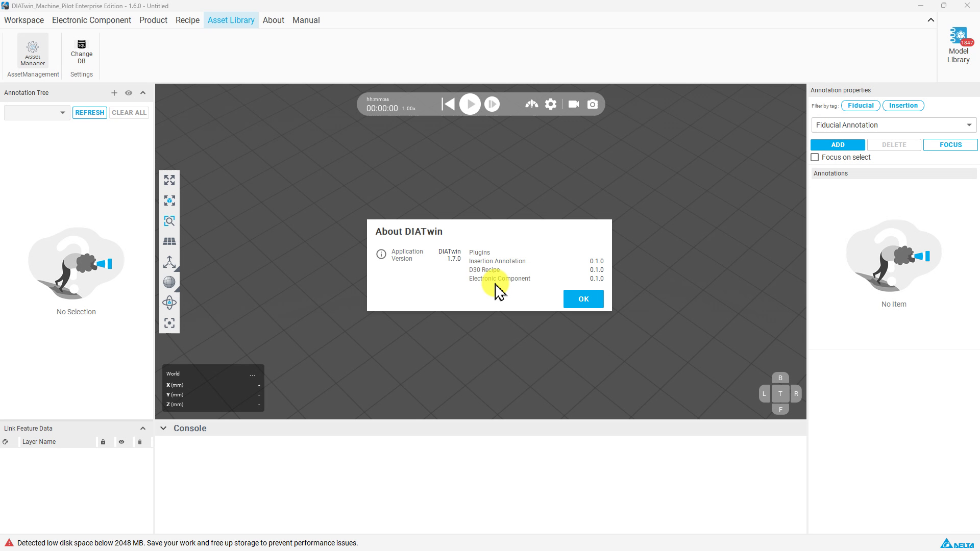The width and height of the screenshot is (980, 551).
Task: Click the info icon in About dialog
Action: tap(381, 254)
